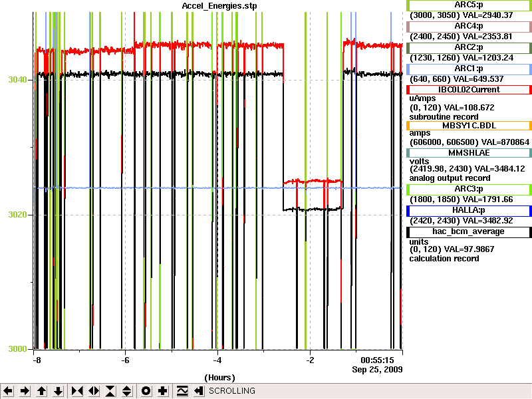Viewport: 532px width, 399px height.
Task: Click the 3000 y-axis label
Action: pos(18,348)
